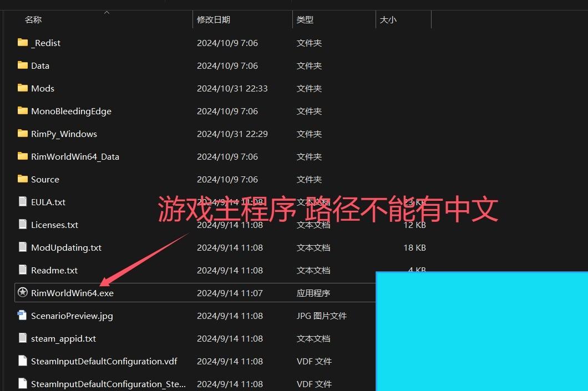The height and width of the screenshot is (391, 588).
Task: Click VDF 文件 type of SteamInputDefaultConfiguration.vdf
Action: click(314, 362)
